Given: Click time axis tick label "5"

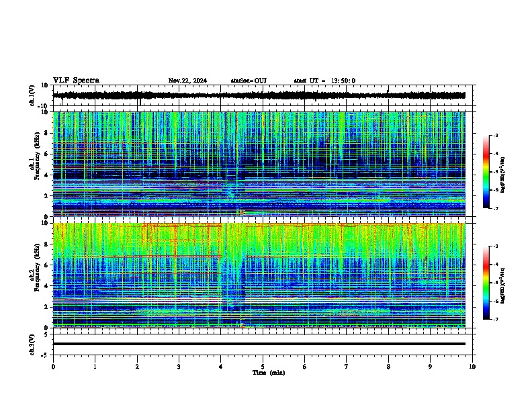Looking at the screenshot, I should point(263,367).
